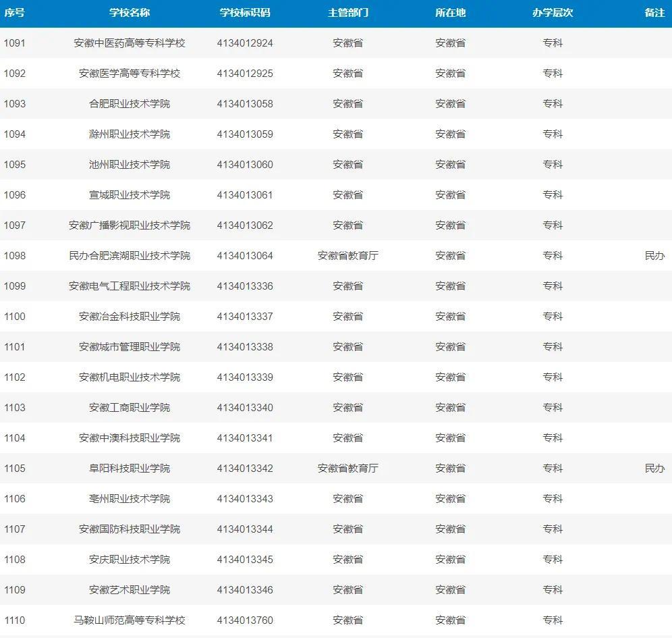Click identifier code 4134013061
The height and width of the screenshot is (638, 672).
[x=245, y=195]
